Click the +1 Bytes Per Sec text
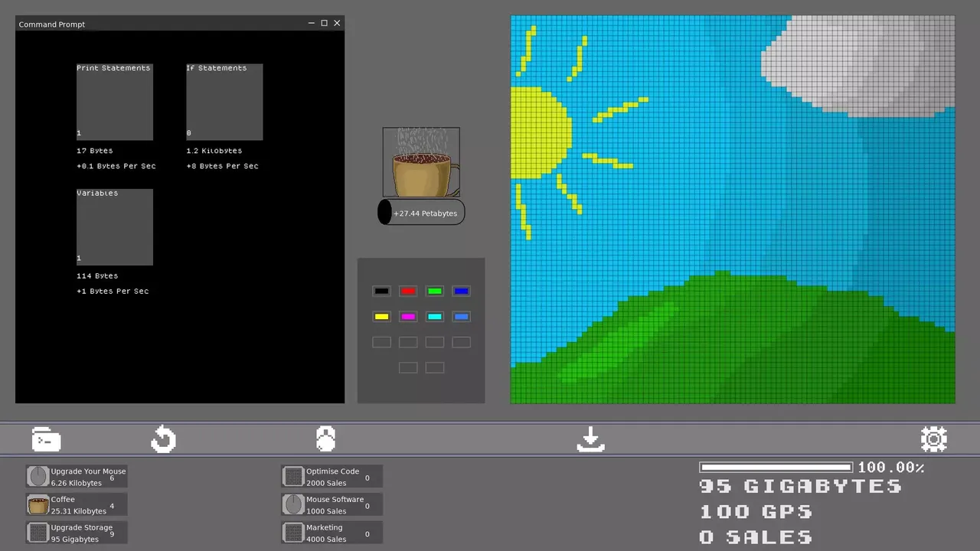 point(113,291)
